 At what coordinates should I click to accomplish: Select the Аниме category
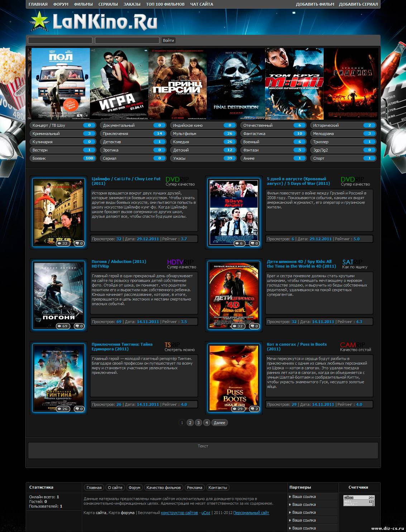coord(273,158)
